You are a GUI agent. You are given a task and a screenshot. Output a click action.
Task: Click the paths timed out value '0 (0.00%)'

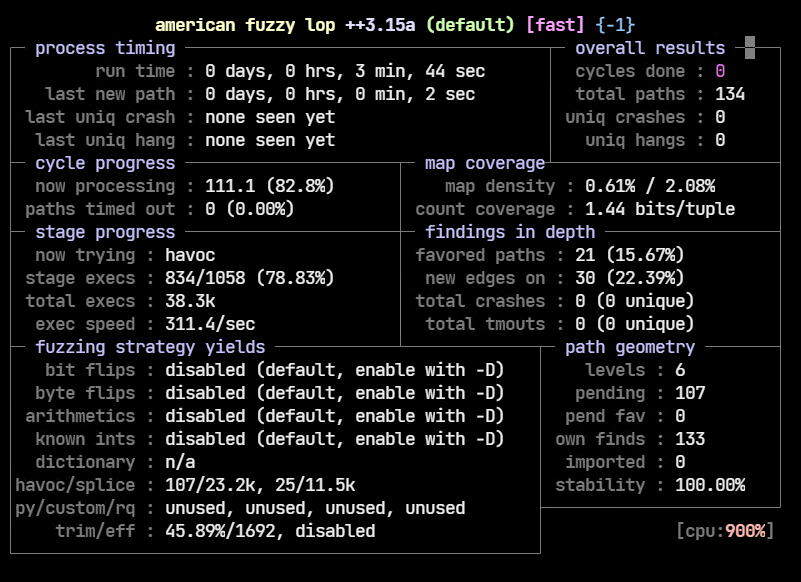pyautogui.click(x=250, y=209)
